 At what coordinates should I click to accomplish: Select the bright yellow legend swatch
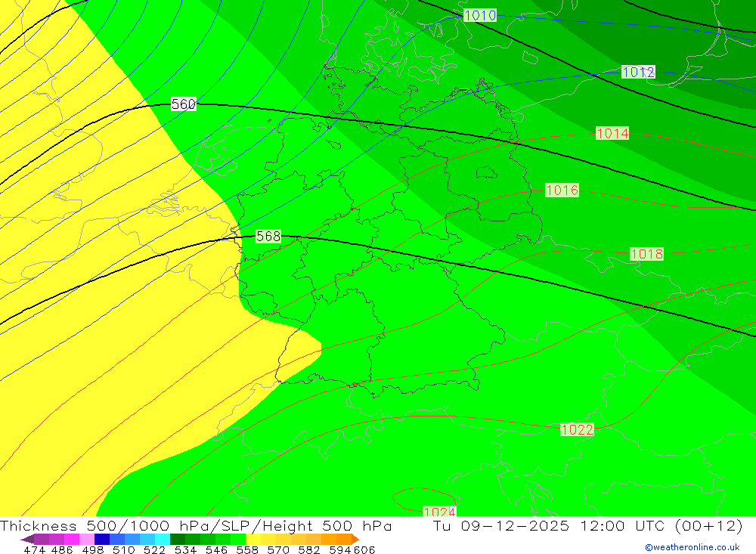tap(253, 540)
